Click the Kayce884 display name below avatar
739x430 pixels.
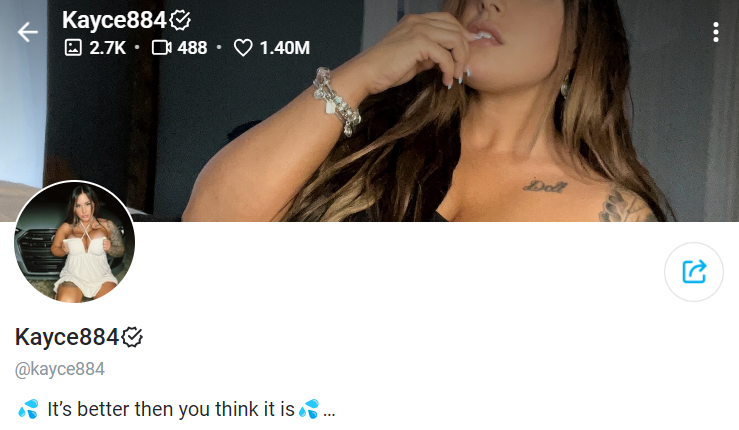[x=67, y=337]
